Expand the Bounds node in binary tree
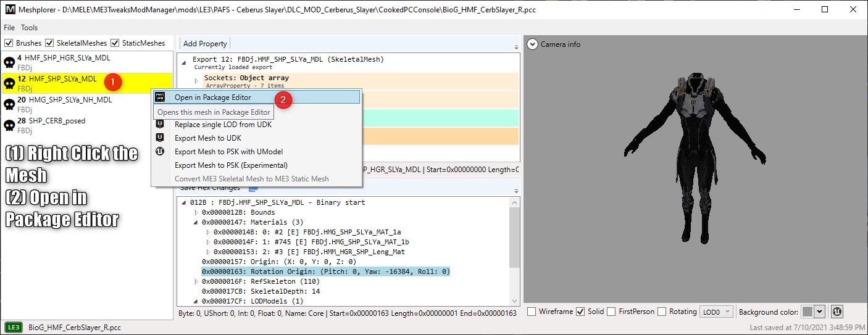Image resolution: width=868 pixels, height=335 pixels. click(x=197, y=212)
